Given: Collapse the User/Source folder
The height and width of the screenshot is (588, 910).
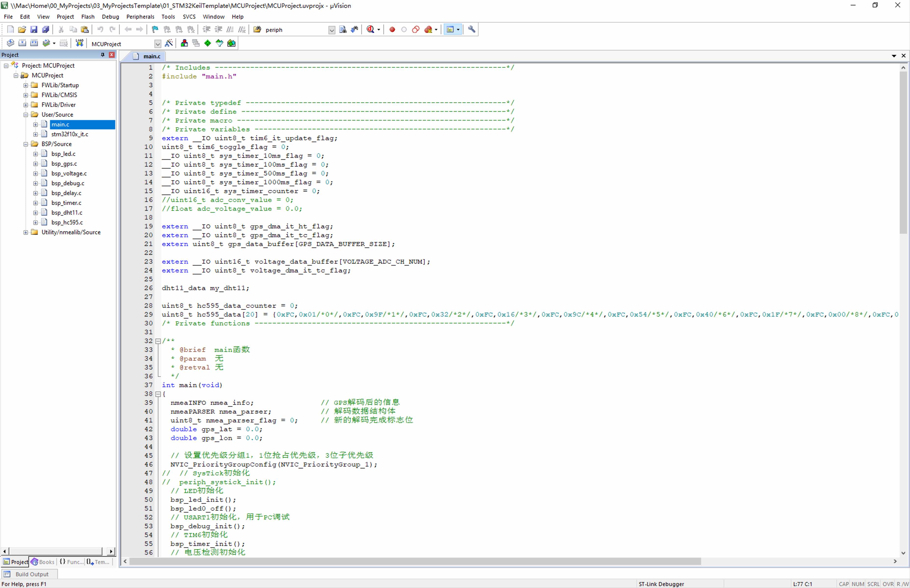Looking at the screenshot, I should (x=25, y=115).
